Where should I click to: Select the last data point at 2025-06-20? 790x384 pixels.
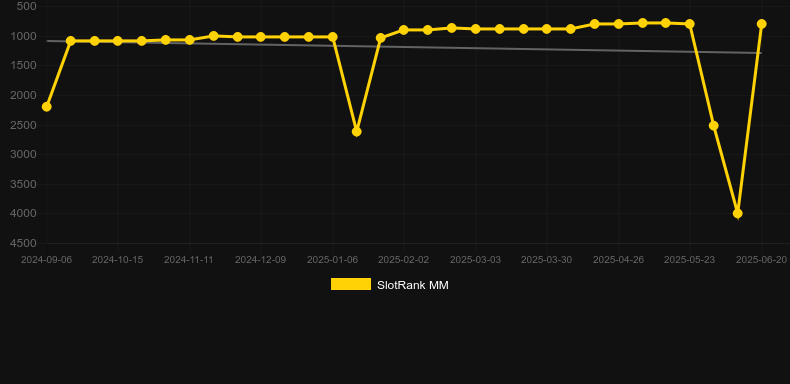click(761, 24)
